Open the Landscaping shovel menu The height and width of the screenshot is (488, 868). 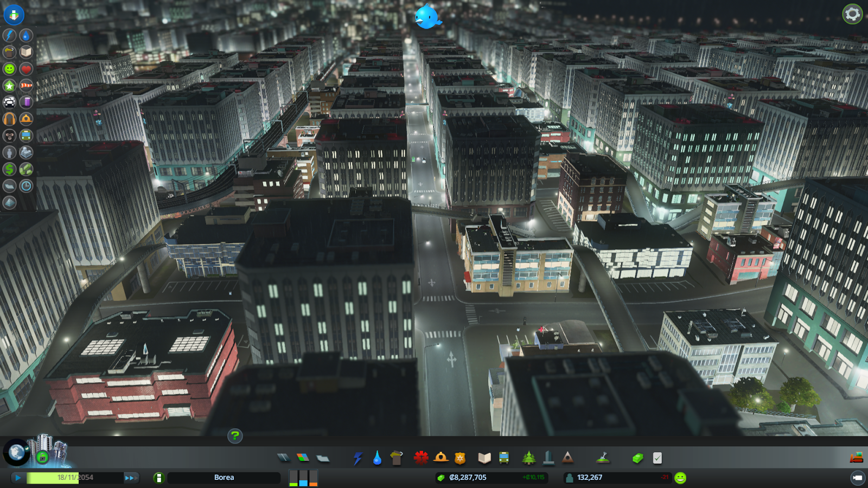pyautogui.click(x=603, y=458)
